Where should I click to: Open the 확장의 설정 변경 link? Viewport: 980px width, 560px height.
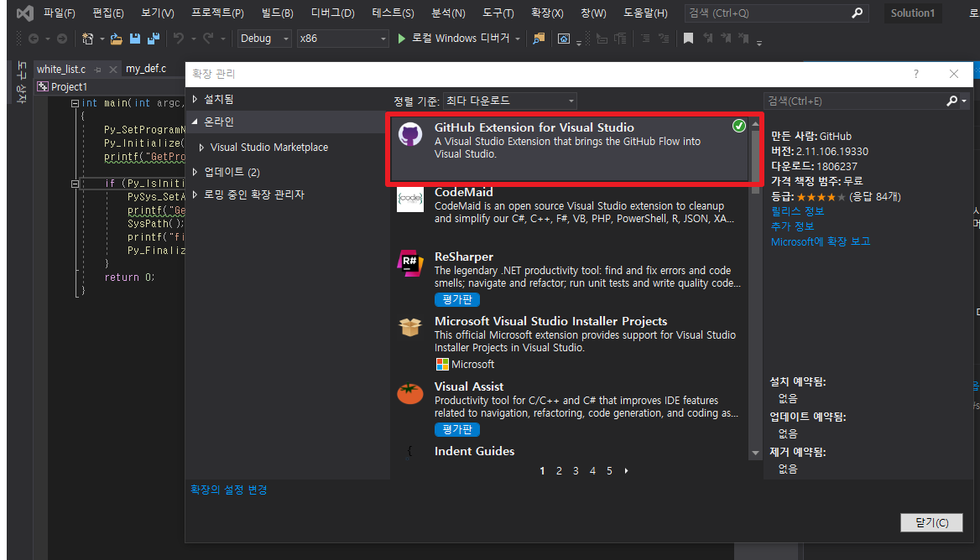tap(229, 490)
